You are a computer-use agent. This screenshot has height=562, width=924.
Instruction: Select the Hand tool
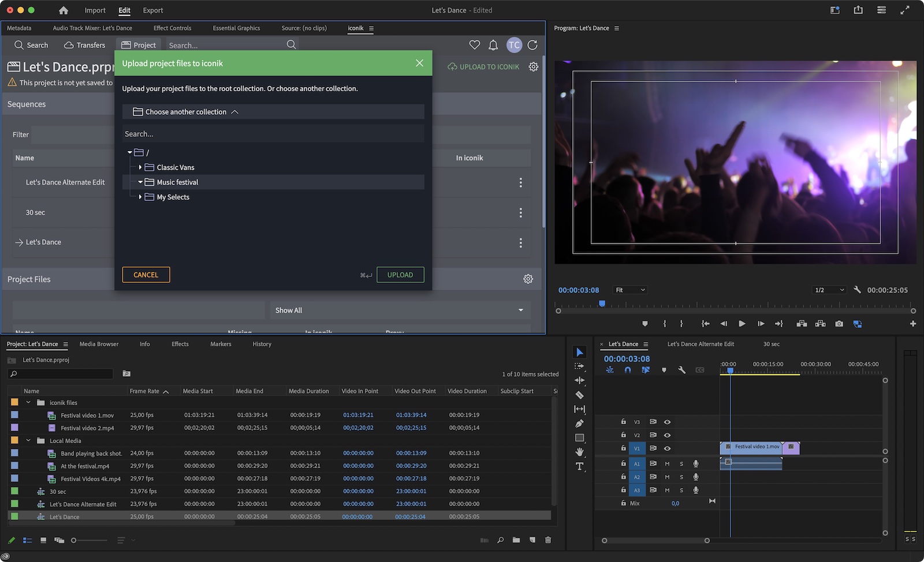[x=580, y=452]
